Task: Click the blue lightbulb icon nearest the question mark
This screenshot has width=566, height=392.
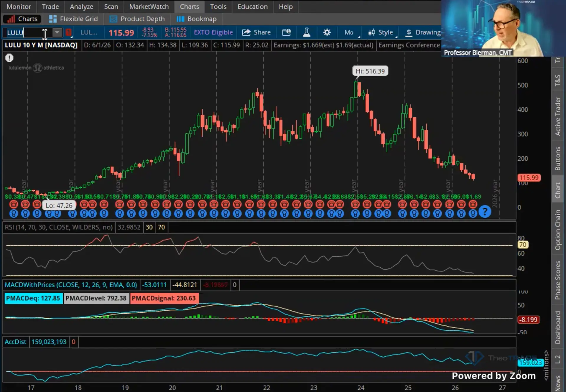Action: coord(473,214)
